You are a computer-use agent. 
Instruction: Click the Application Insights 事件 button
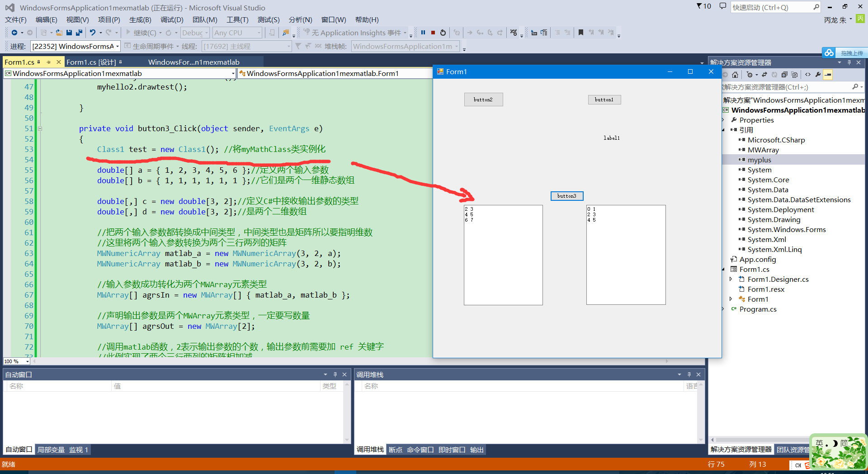point(355,33)
